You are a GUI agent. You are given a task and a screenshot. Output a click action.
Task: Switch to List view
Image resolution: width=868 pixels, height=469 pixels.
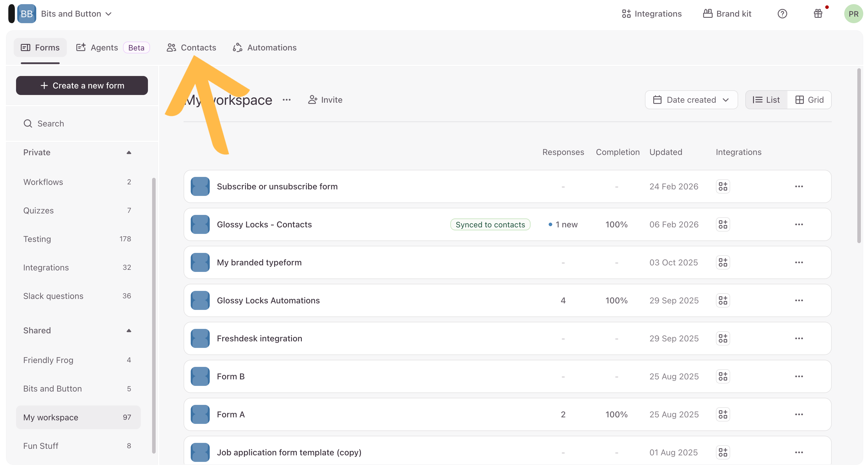[x=766, y=100]
